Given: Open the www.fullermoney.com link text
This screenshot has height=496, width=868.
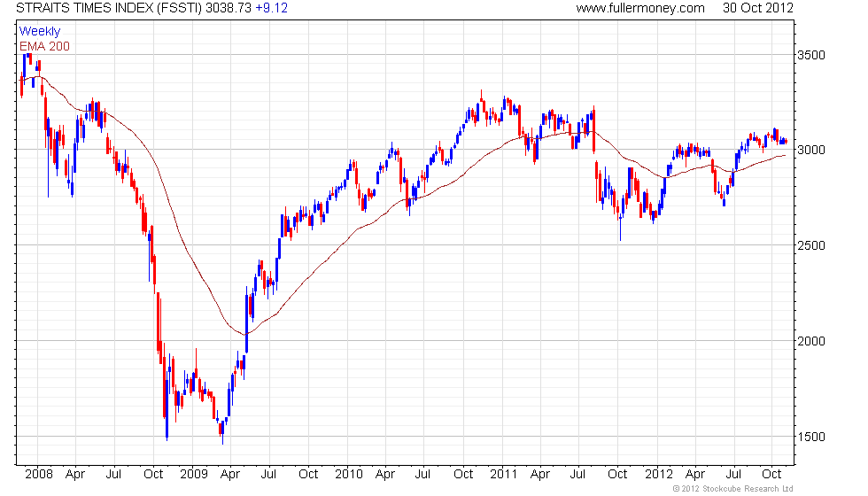Looking at the screenshot, I should pyautogui.click(x=640, y=8).
